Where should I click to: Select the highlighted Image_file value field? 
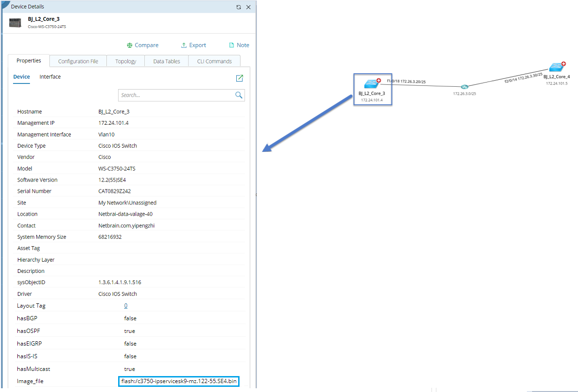point(179,381)
